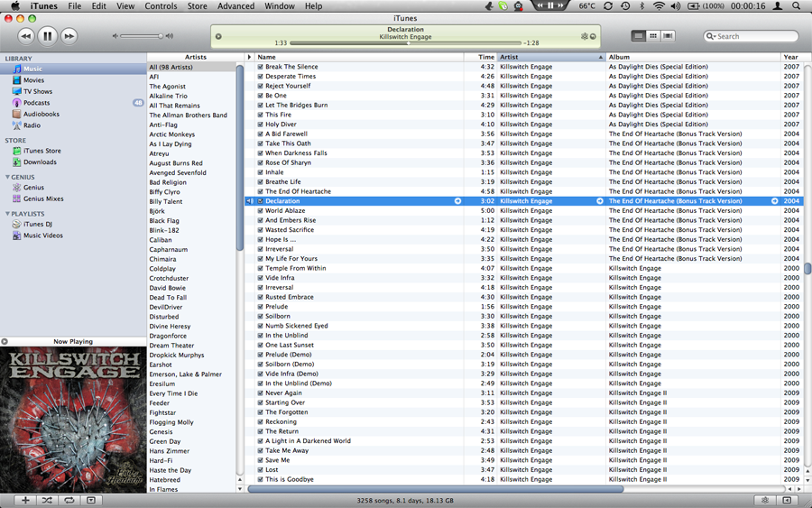Open the Advanced menu

(235, 5)
